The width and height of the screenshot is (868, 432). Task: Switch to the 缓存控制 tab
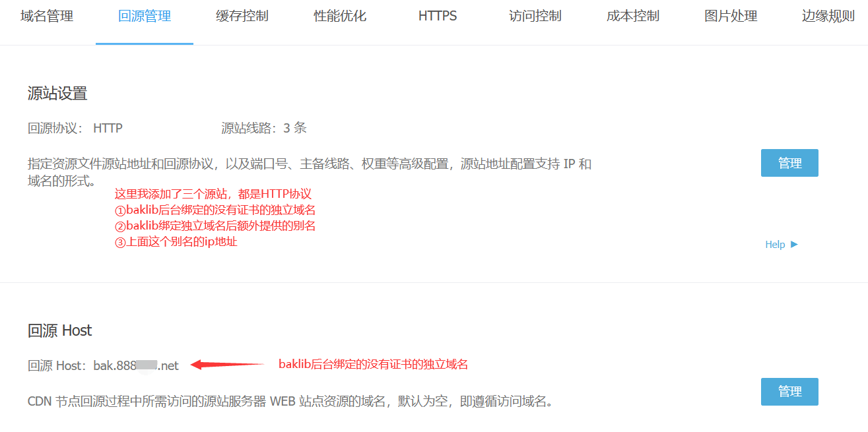click(x=242, y=16)
